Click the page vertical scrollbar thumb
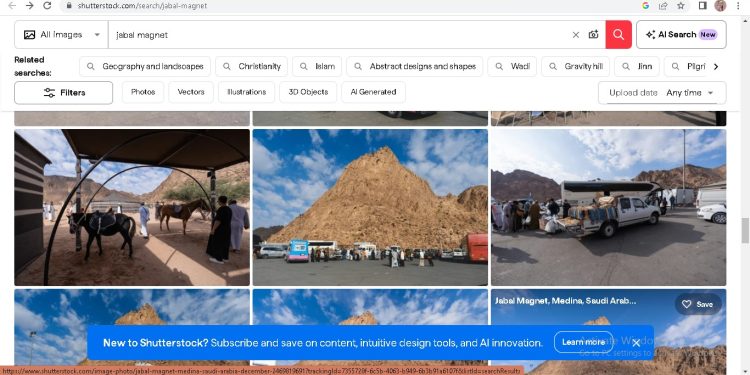750x375 pixels. pos(745,231)
